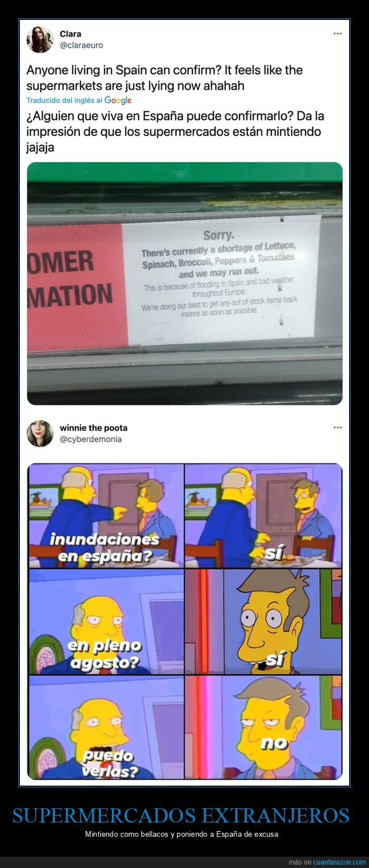Screen dimensions: 369x868
Task: Open Clara's profile avatar
Action: click(x=40, y=40)
